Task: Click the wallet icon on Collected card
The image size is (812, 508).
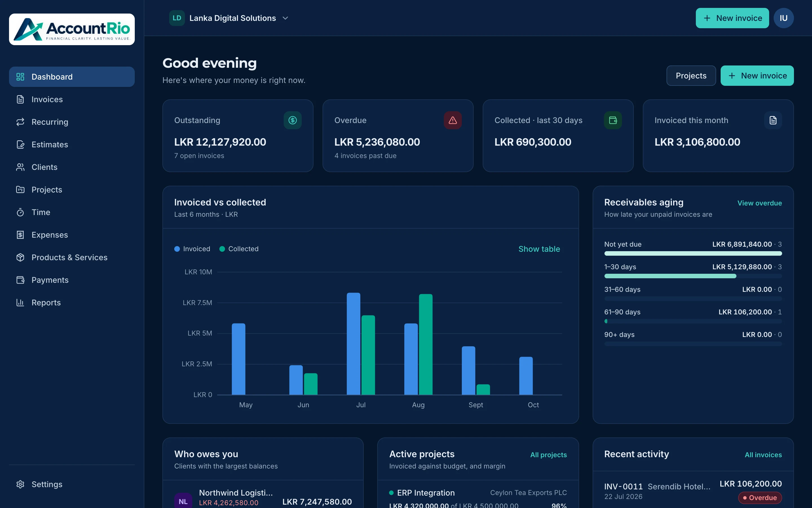Action: coord(613,120)
